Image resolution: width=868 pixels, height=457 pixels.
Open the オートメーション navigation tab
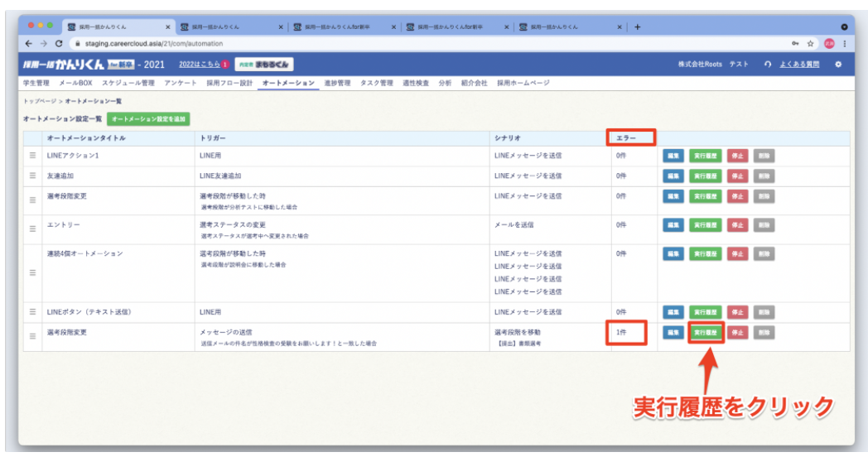click(288, 84)
